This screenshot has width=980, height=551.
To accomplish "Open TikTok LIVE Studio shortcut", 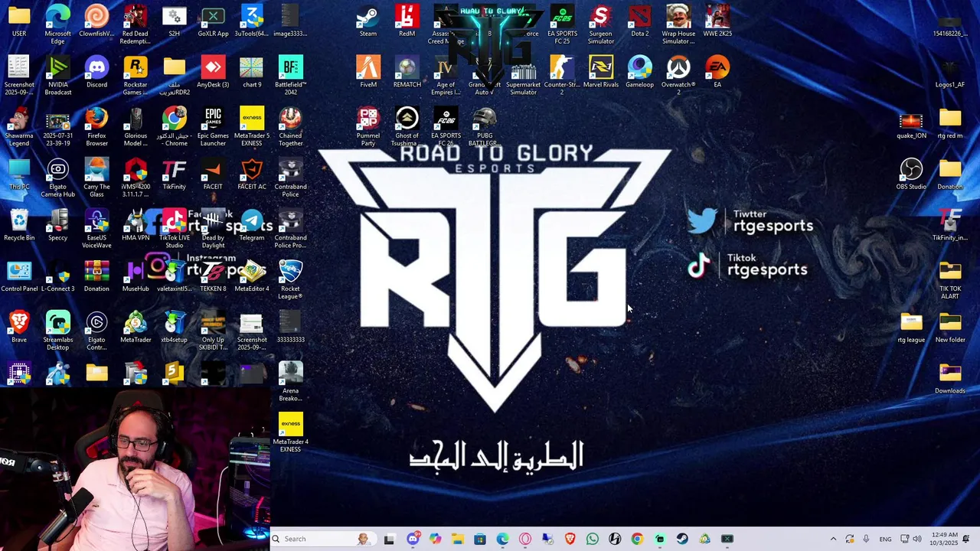I will (x=174, y=229).
